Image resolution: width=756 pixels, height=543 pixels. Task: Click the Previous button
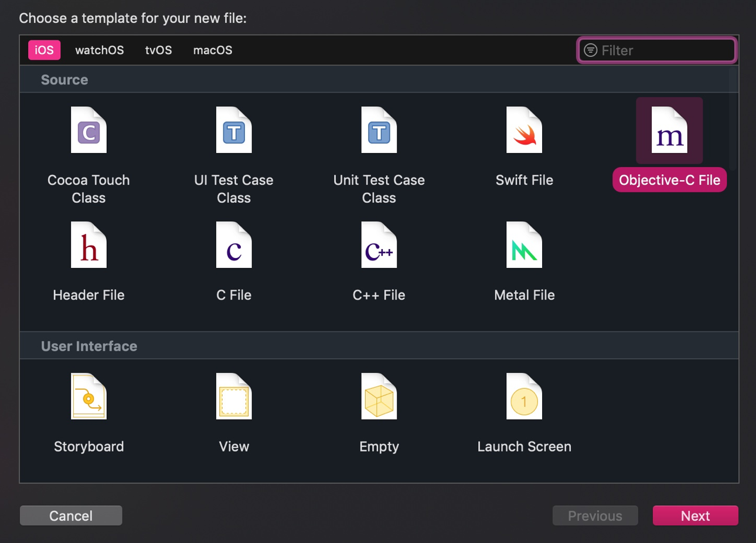[595, 515]
